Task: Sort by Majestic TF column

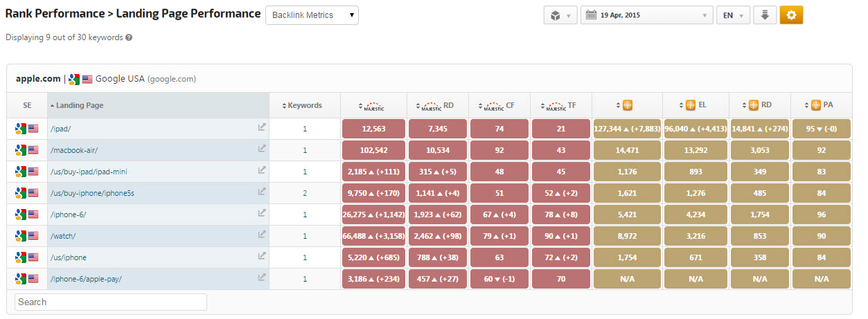Action: click(560, 106)
